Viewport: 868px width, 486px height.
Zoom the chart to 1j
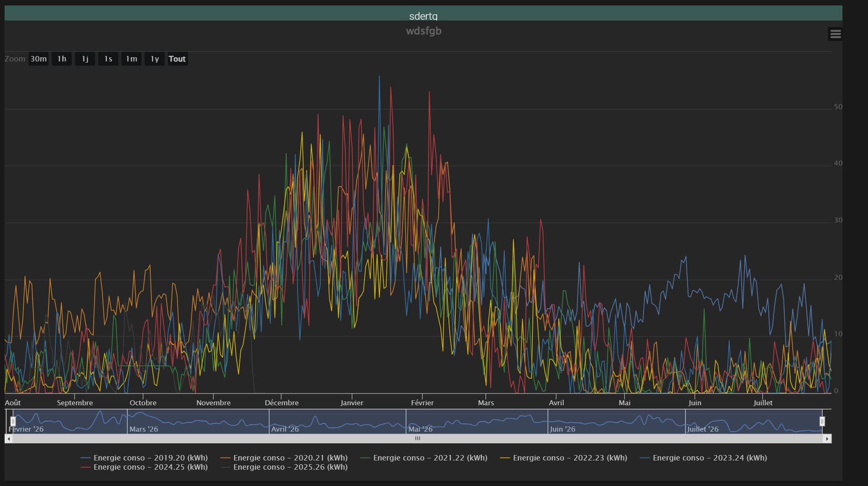[85, 59]
